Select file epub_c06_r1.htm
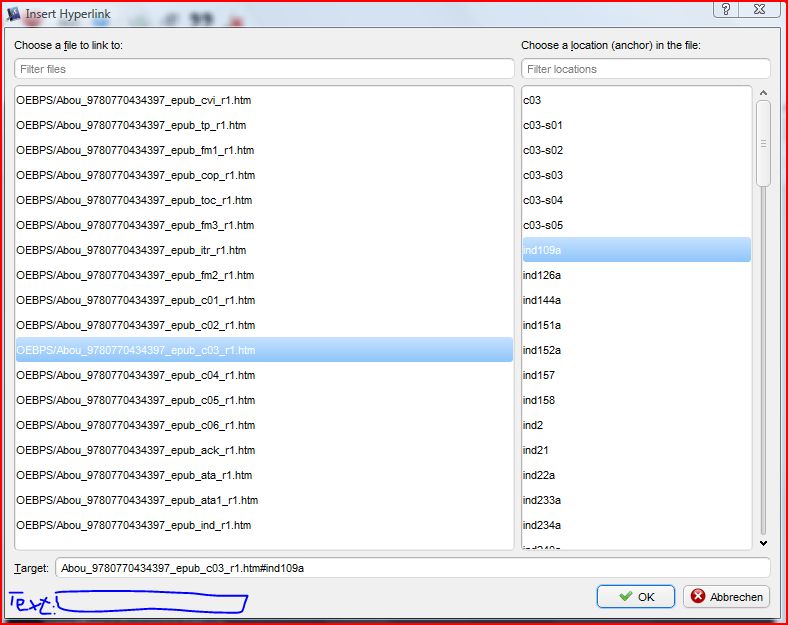 (x=264, y=425)
